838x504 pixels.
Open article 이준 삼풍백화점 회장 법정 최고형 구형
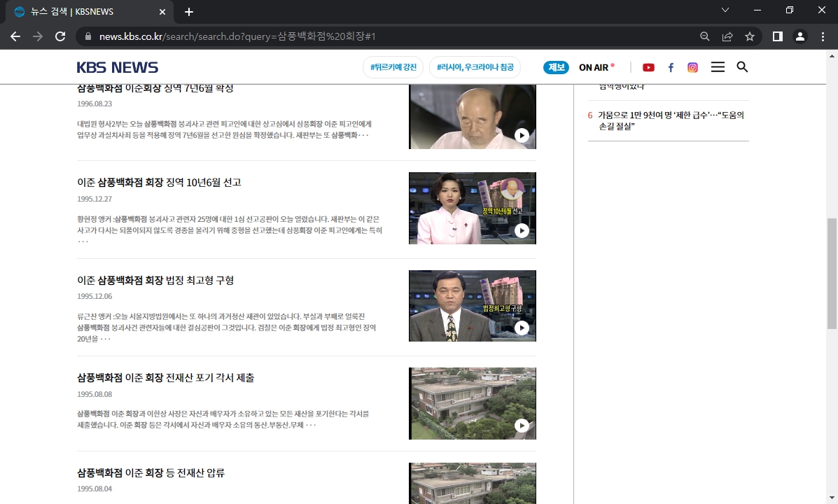pos(155,281)
